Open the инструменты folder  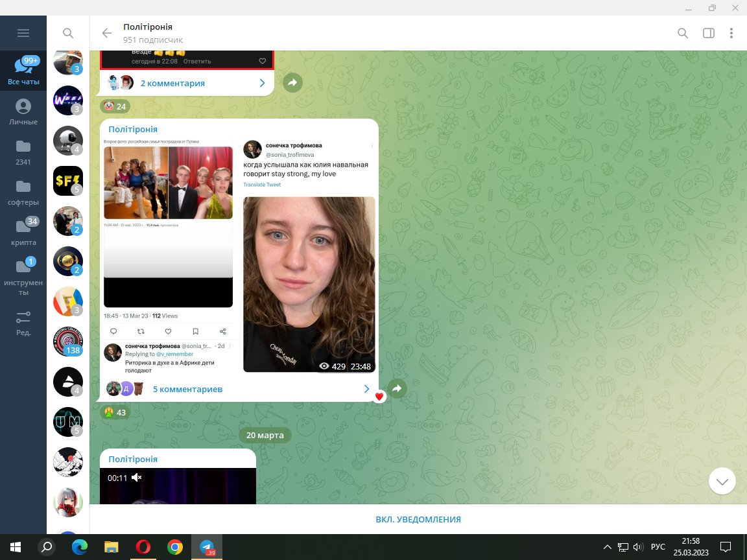click(x=23, y=277)
